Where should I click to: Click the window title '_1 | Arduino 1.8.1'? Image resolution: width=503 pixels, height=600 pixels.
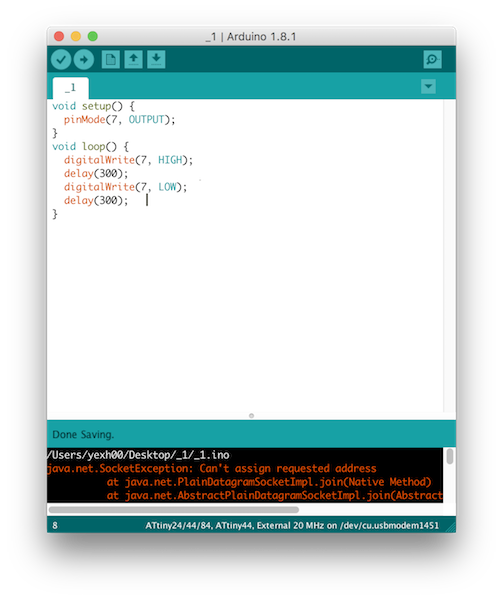pyautogui.click(x=251, y=37)
